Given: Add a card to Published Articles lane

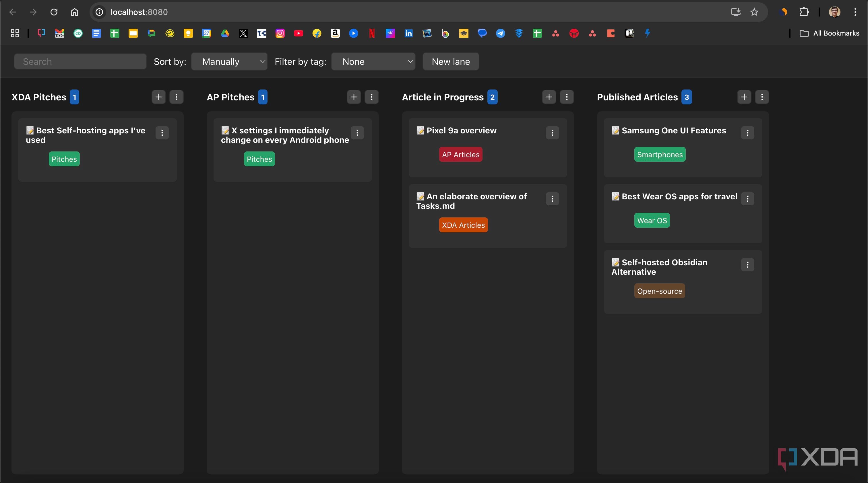Looking at the screenshot, I should (x=744, y=97).
